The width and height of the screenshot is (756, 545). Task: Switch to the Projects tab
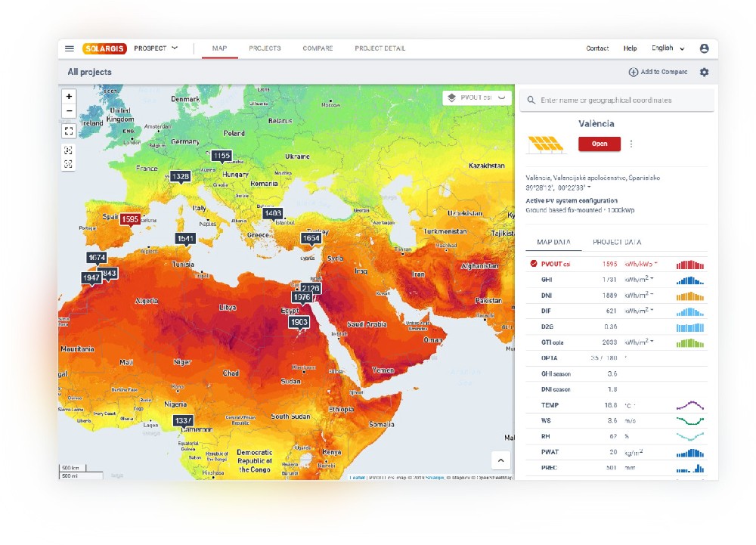pyautogui.click(x=265, y=48)
